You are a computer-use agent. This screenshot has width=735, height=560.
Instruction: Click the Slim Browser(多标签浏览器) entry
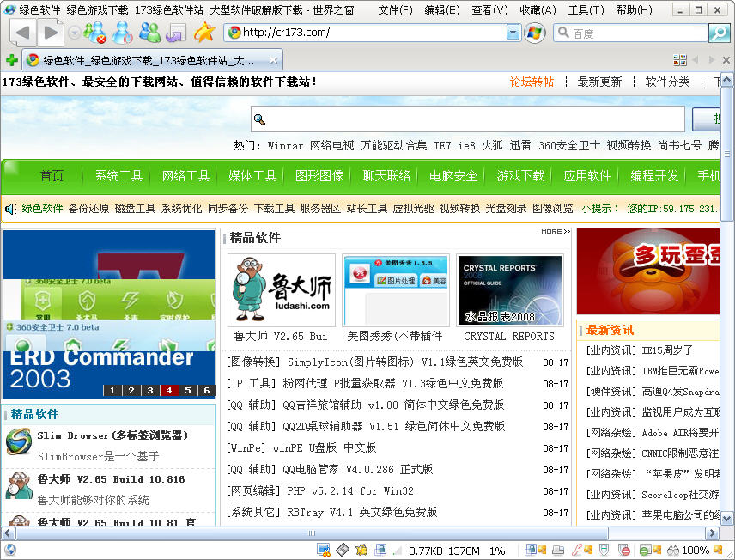[x=113, y=435]
